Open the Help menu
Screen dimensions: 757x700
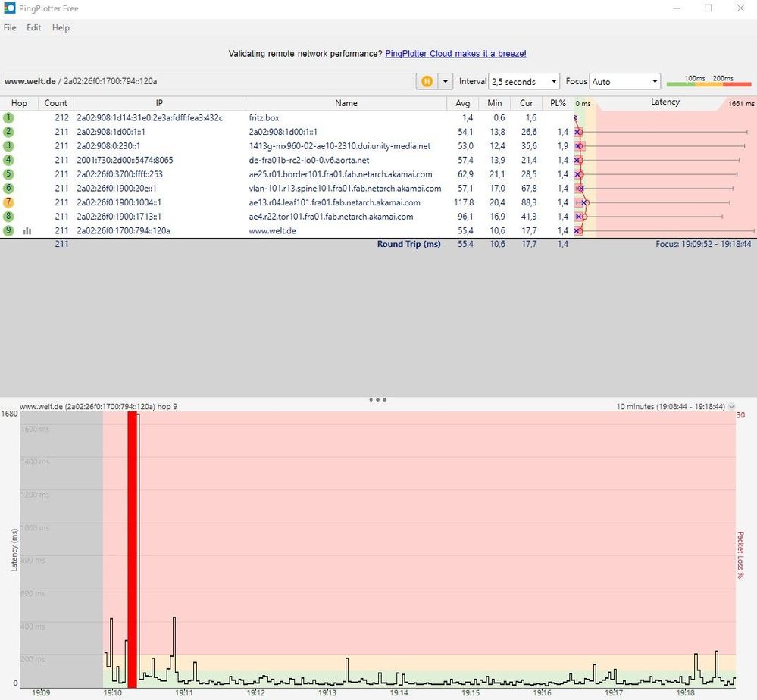click(61, 27)
